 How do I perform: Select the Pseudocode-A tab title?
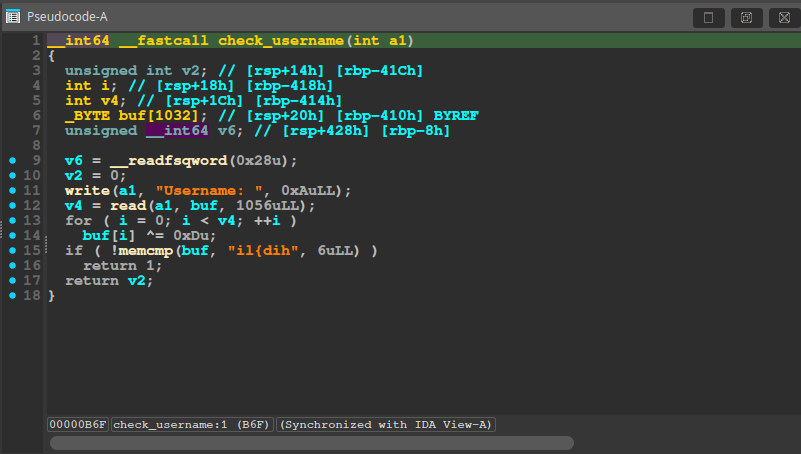67,16
